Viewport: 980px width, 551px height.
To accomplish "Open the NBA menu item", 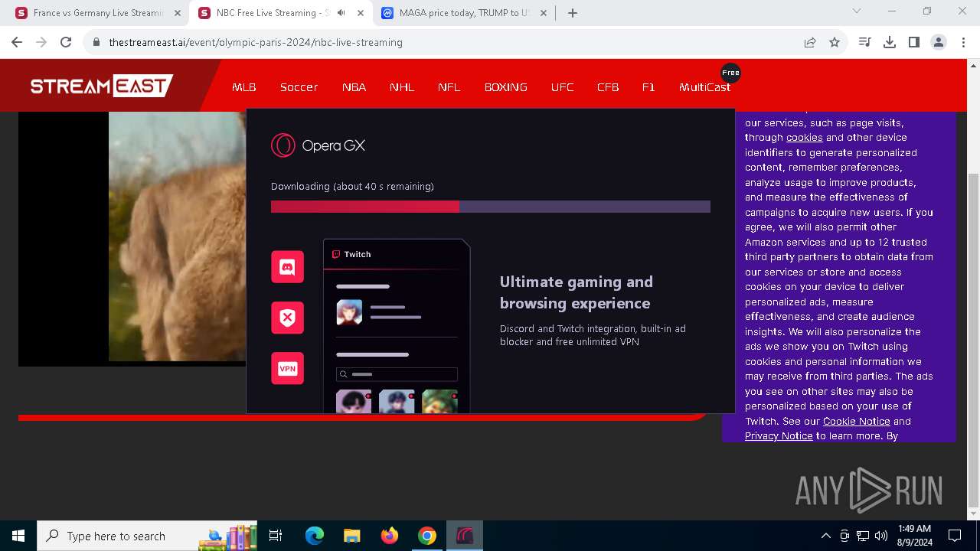I will coord(354,87).
